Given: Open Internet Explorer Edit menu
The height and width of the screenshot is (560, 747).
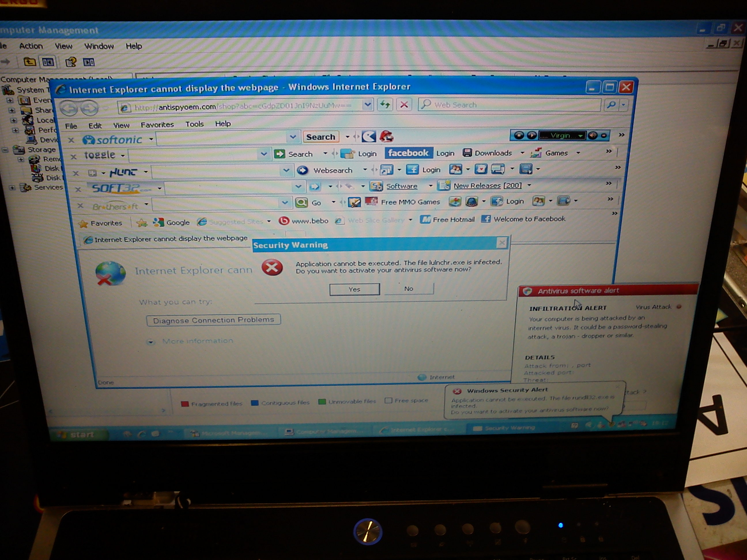Looking at the screenshot, I should (95, 126).
